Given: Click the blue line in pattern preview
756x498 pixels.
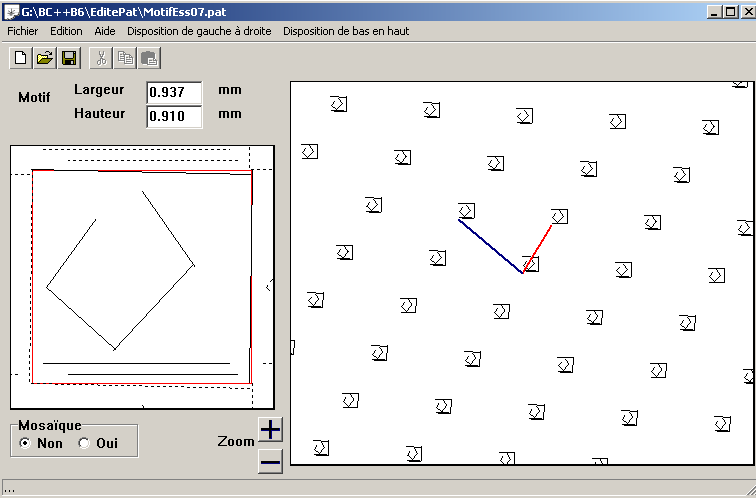Looking at the screenshot, I should [x=490, y=245].
